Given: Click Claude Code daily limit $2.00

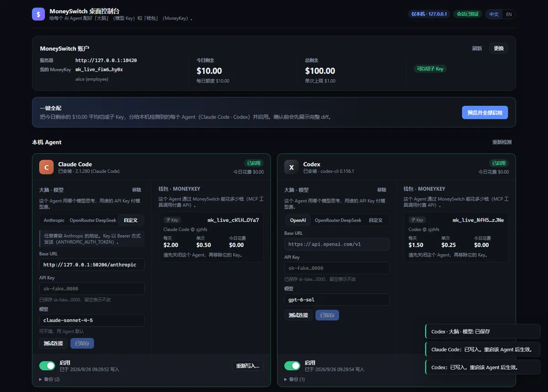Looking at the screenshot, I should click(171, 245).
